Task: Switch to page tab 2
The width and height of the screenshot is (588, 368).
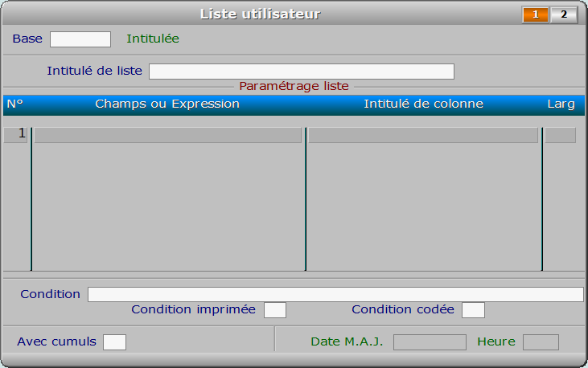Action: 564,15
